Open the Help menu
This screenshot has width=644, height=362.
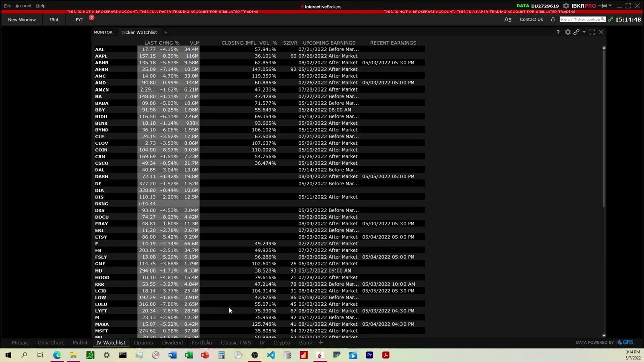(x=41, y=6)
